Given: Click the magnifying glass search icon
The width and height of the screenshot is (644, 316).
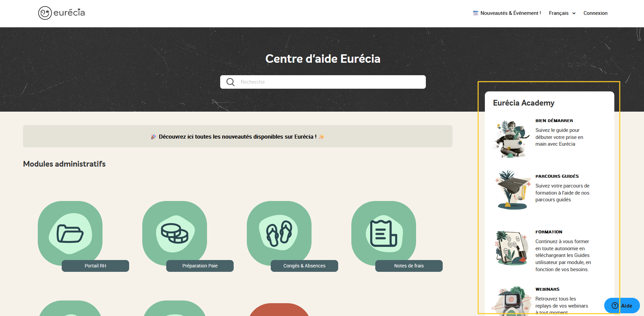Looking at the screenshot, I should (230, 82).
